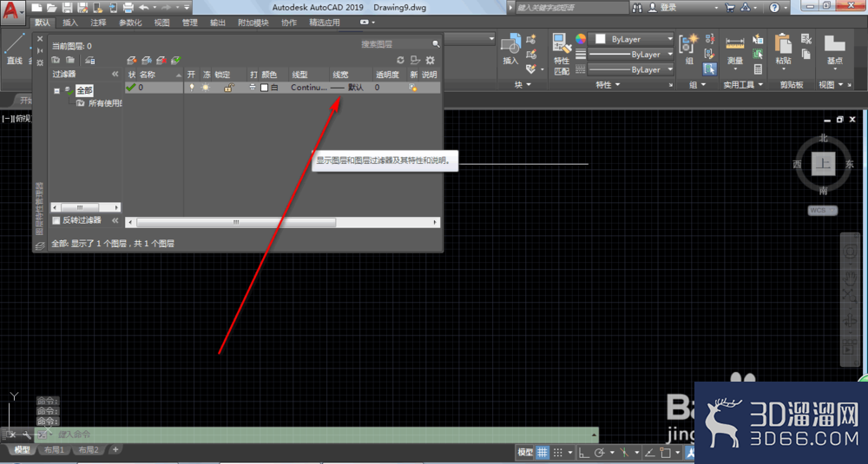Check the 反转过滤器 invert filter checkbox
Viewport: 868px width, 464px height.
click(56, 220)
